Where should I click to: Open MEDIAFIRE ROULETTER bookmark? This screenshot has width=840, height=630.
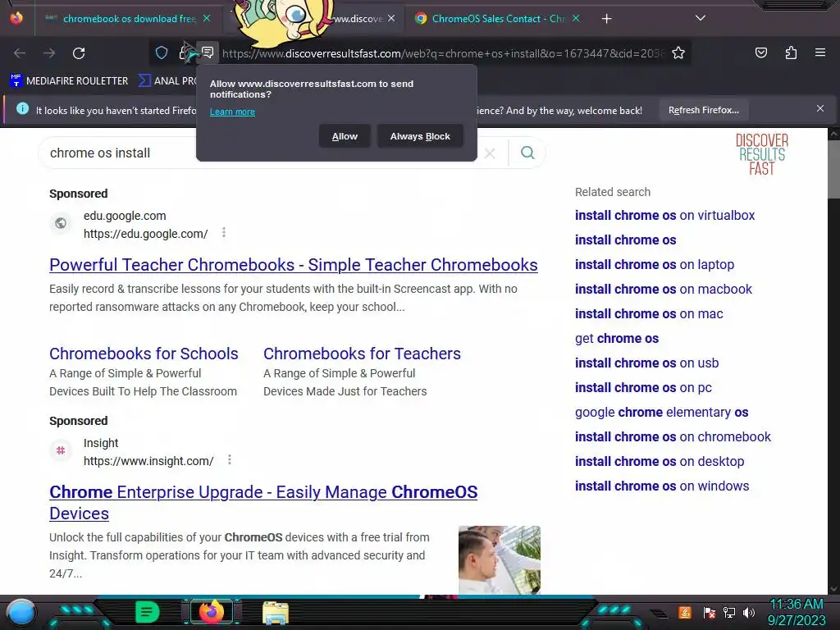click(x=69, y=81)
